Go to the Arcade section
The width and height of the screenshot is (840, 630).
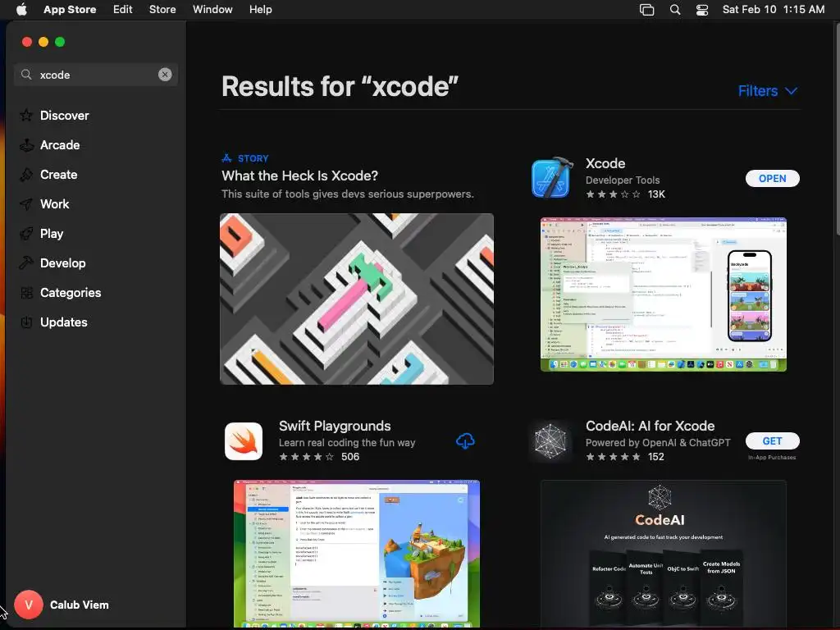(x=60, y=144)
